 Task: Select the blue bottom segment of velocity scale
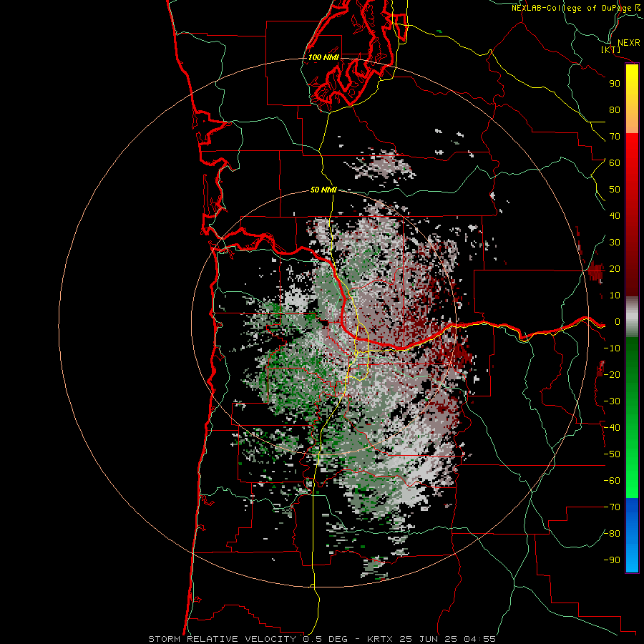(632, 535)
